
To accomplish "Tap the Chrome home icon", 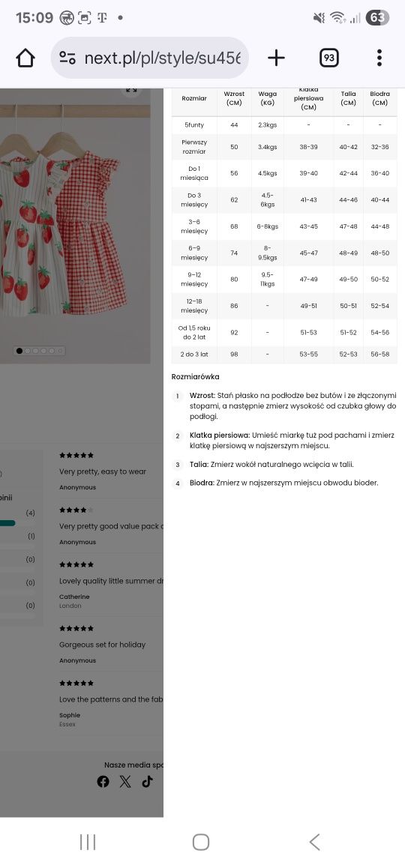I will coord(25,58).
